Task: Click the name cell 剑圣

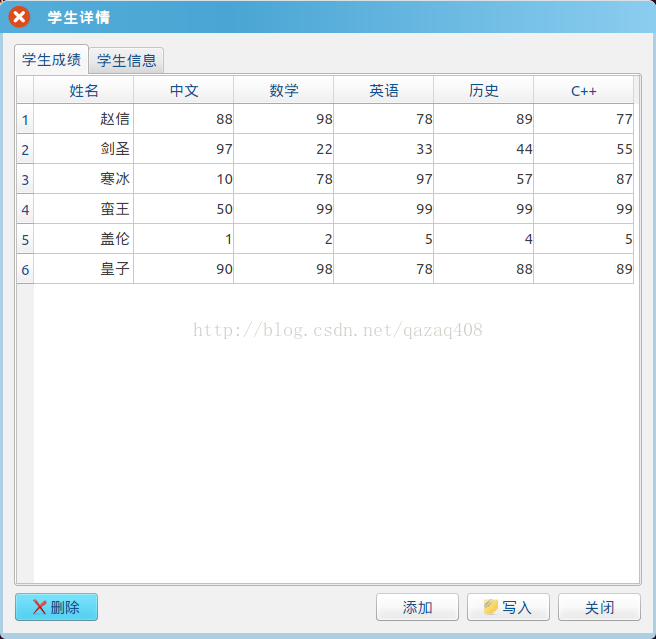Action: tap(84, 149)
